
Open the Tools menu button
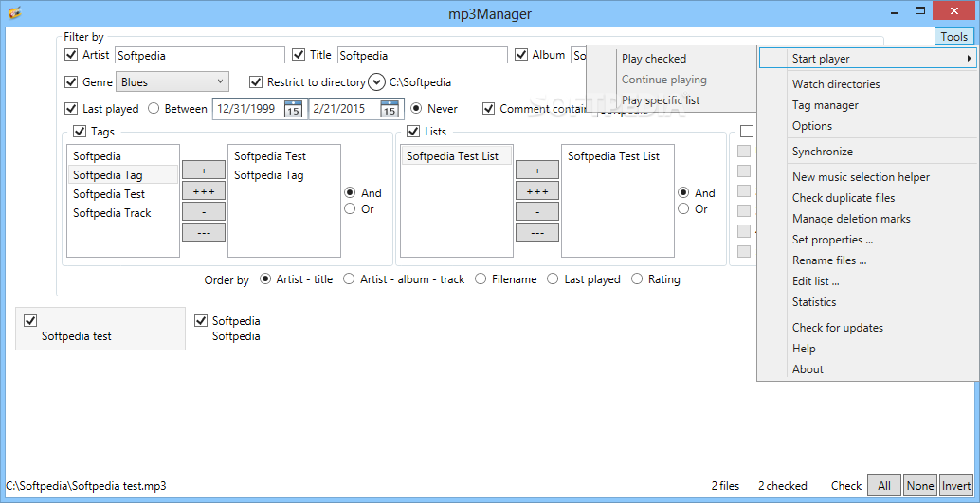click(x=953, y=37)
